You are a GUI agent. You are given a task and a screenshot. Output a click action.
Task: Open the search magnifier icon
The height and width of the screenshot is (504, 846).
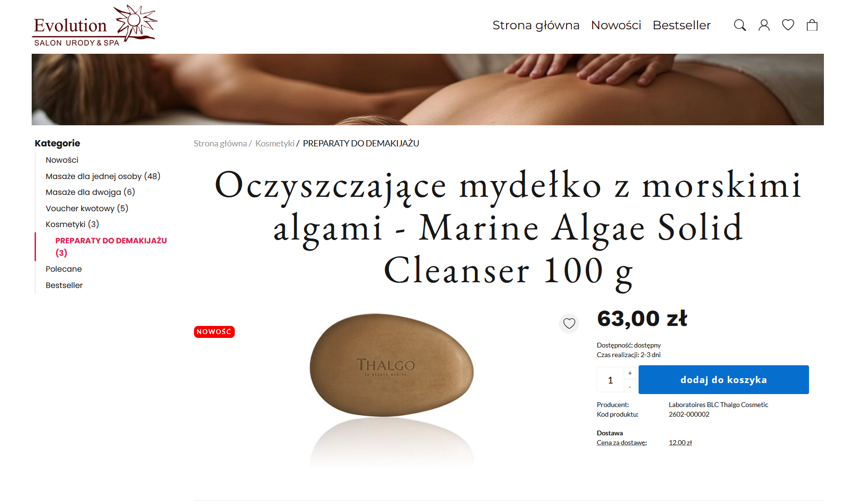pyautogui.click(x=740, y=25)
